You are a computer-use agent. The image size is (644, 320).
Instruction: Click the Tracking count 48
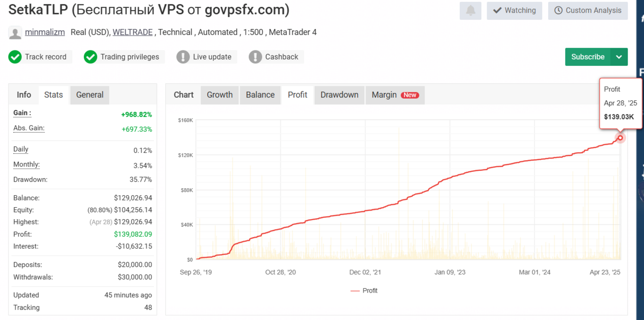148,308
